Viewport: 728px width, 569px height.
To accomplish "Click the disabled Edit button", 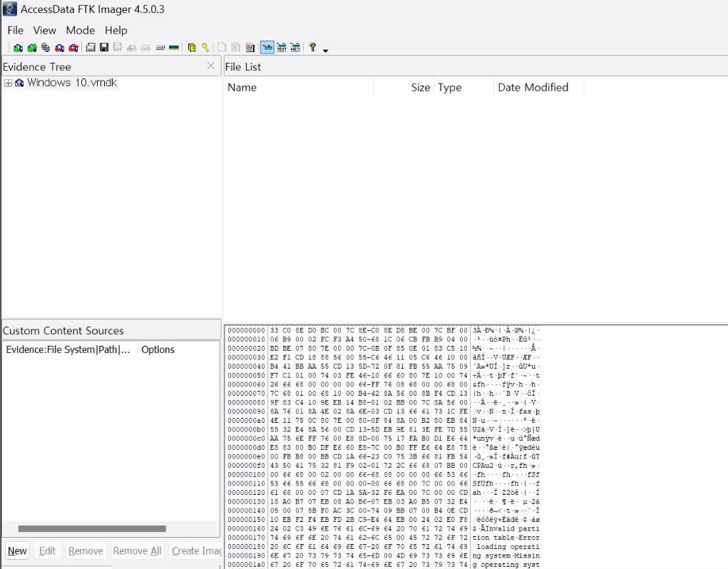I will [47, 551].
